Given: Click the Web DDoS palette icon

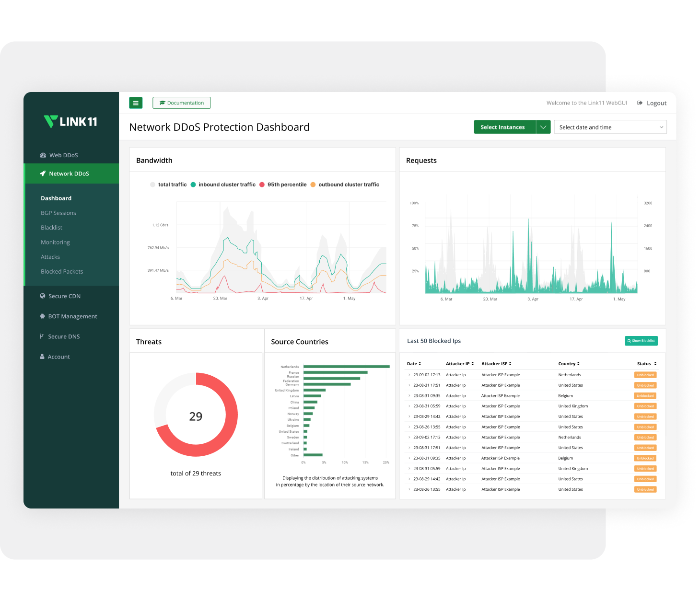Looking at the screenshot, I should tap(43, 155).
